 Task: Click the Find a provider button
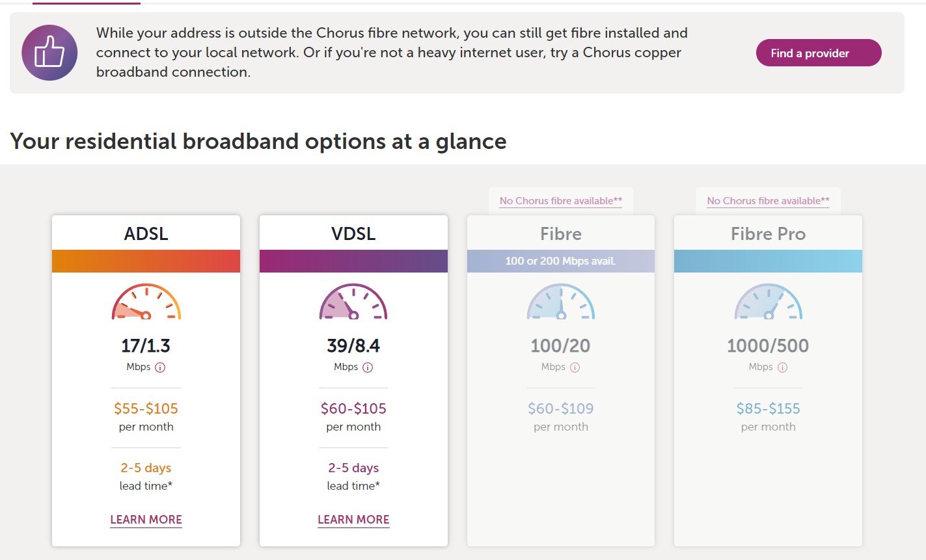(x=819, y=53)
